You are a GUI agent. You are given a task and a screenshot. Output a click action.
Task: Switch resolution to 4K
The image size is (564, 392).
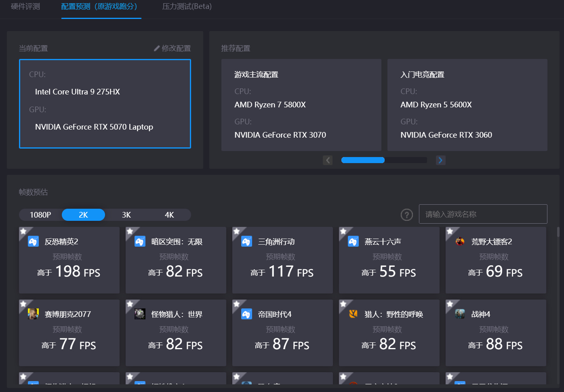(x=169, y=215)
